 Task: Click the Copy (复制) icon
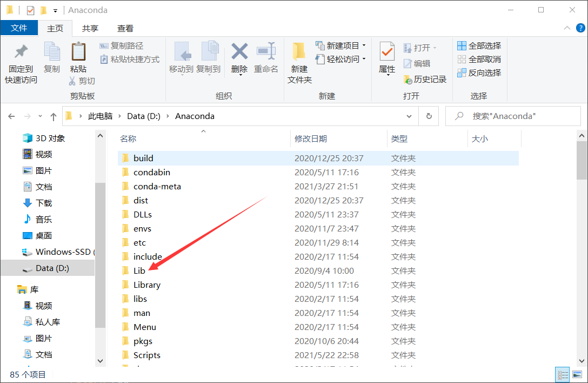tap(52, 51)
